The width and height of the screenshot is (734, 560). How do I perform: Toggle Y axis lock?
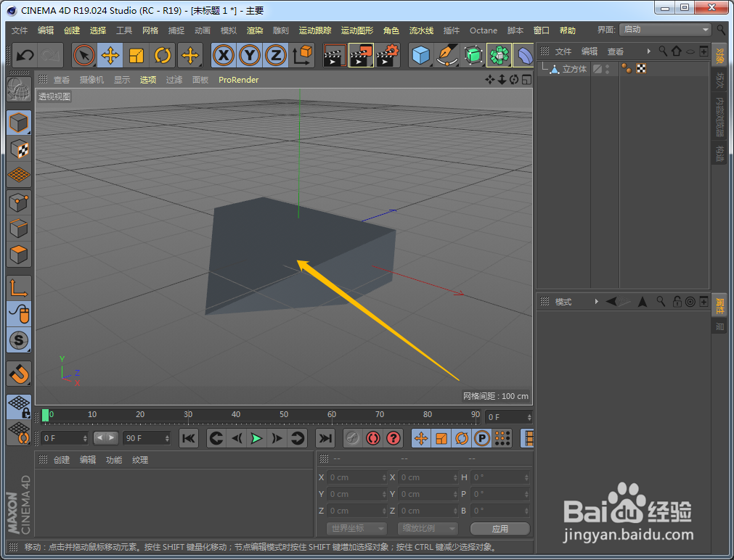pos(250,56)
